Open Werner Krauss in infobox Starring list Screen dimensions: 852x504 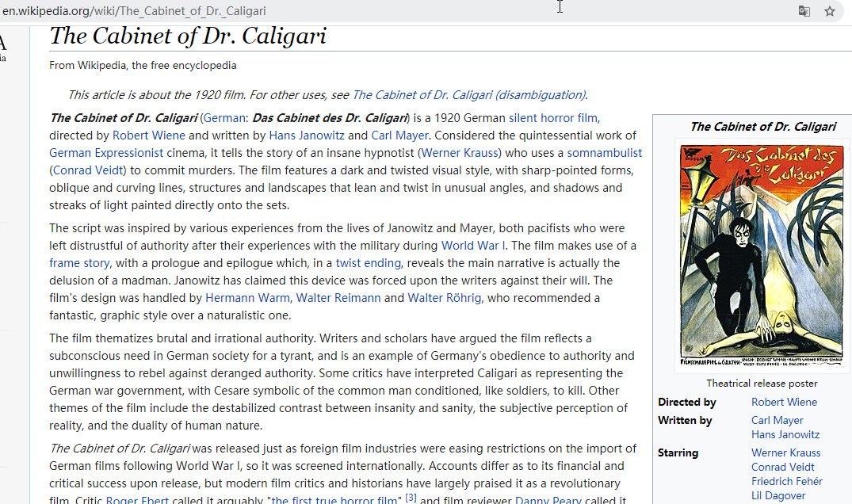(x=785, y=452)
